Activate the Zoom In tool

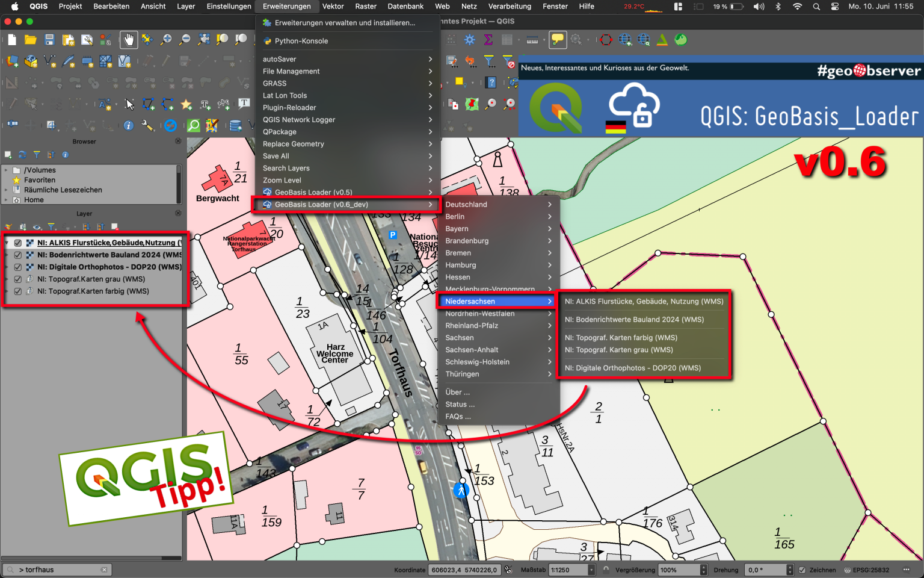[166, 40]
